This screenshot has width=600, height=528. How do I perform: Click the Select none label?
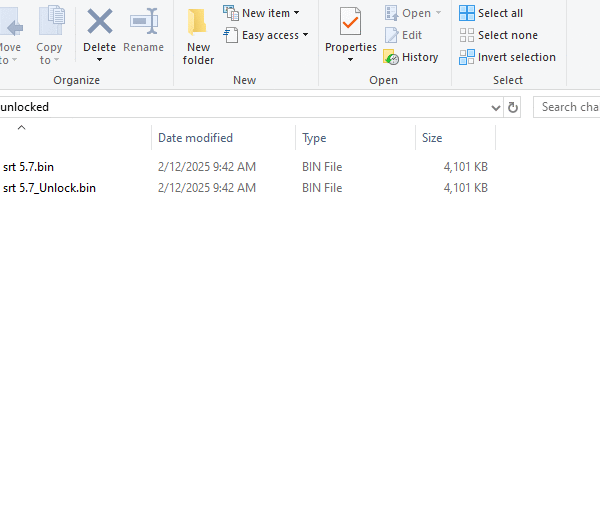point(508,35)
